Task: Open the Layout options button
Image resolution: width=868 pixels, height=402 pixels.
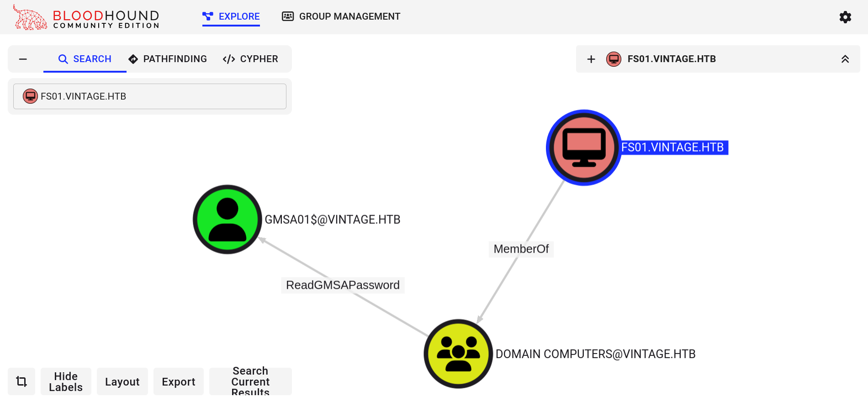Action: tap(122, 381)
